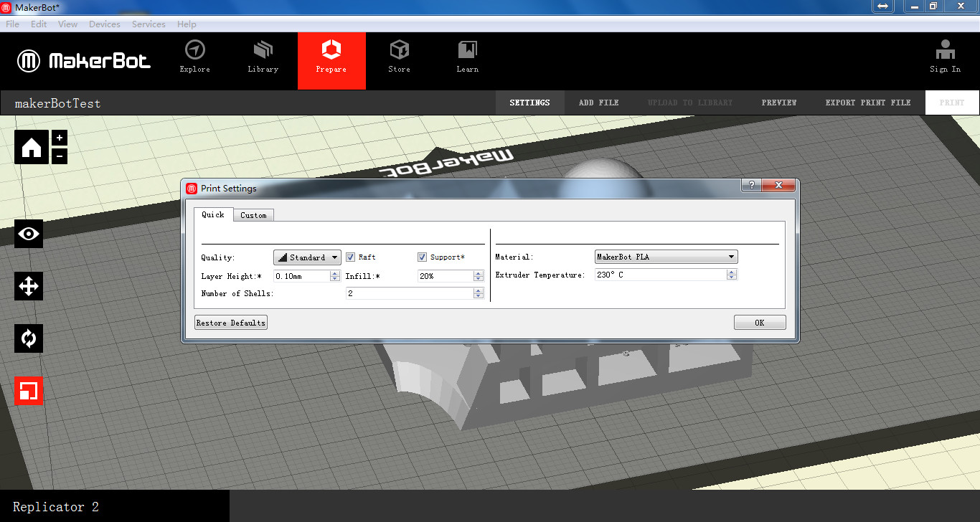This screenshot has height=522, width=980.
Task: Click the Sign In icon
Action: click(x=946, y=57)
